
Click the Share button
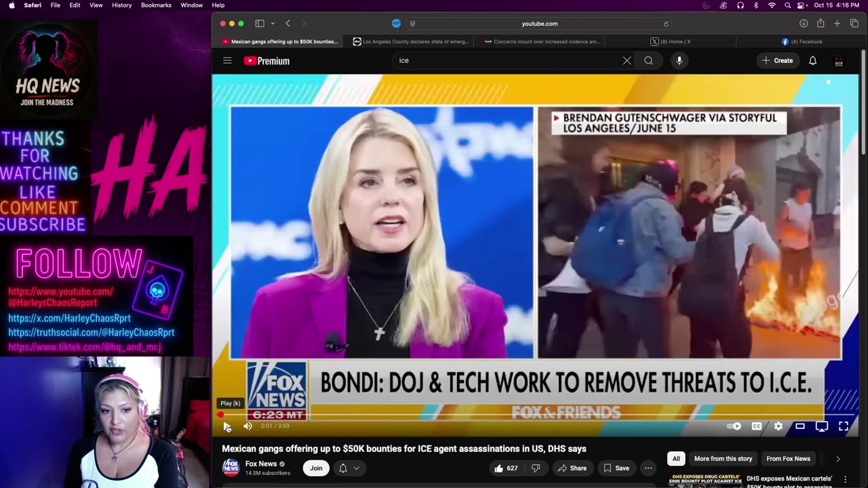[572, 468]
